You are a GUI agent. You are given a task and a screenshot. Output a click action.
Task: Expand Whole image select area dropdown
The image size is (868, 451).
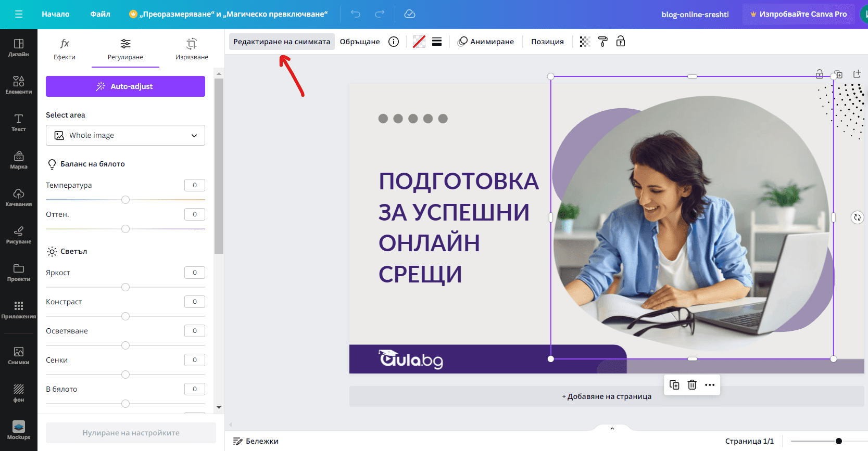tap(125, 135)
